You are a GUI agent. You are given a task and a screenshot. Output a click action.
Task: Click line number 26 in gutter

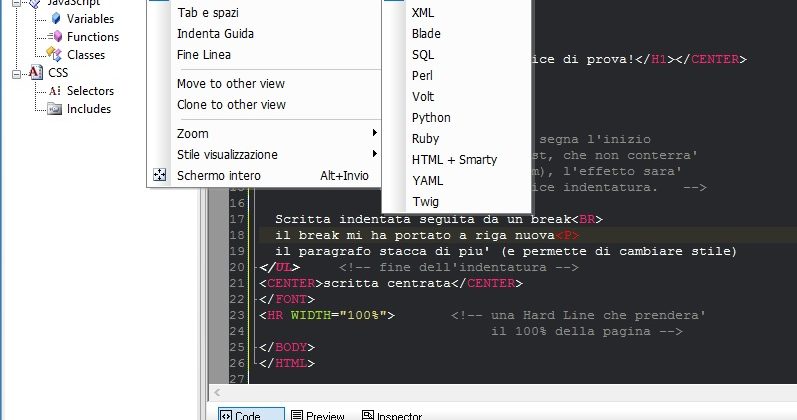pyautogui.click(x=237, y=363)
